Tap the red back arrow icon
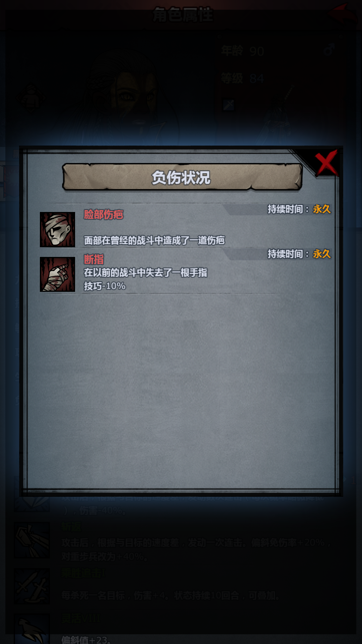 (342, 13)
